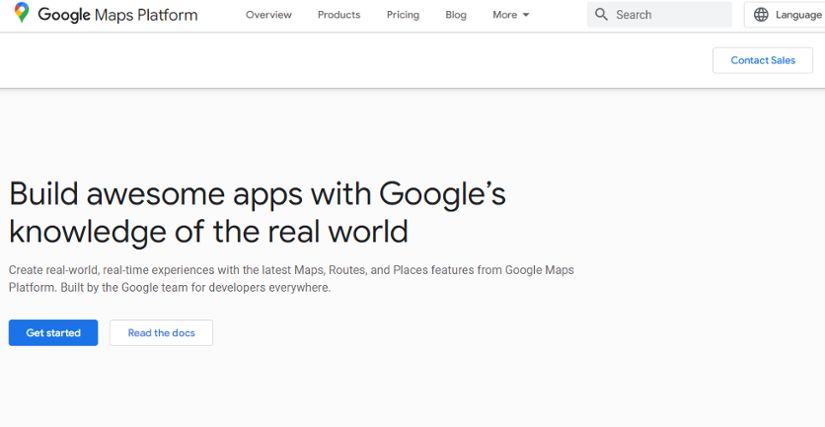Click the magnifying glass search icon
This screenshot has height=427, width=825.
pos(601,14)
